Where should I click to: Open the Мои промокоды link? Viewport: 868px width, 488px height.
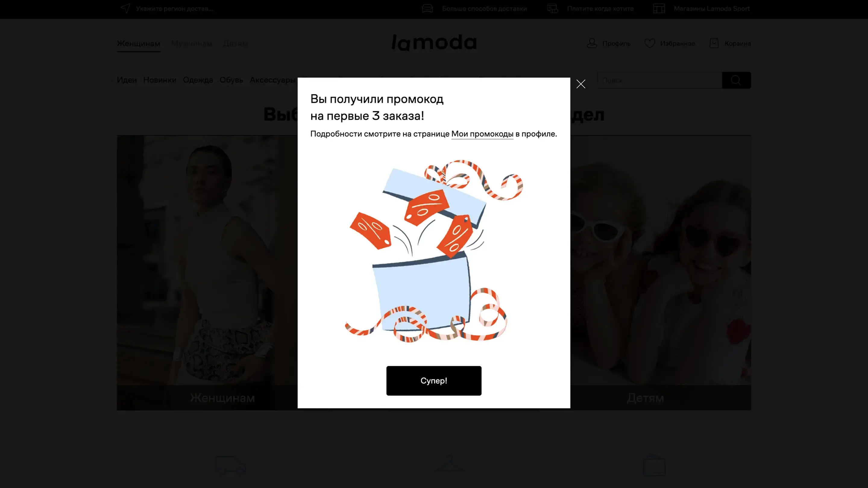[482, 134]
